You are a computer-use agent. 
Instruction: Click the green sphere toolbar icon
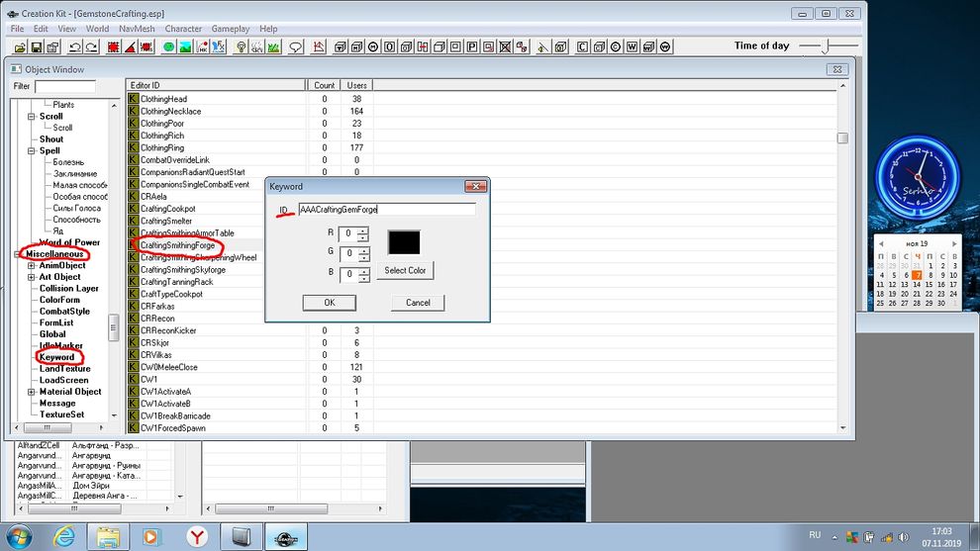tap(168, 46)
